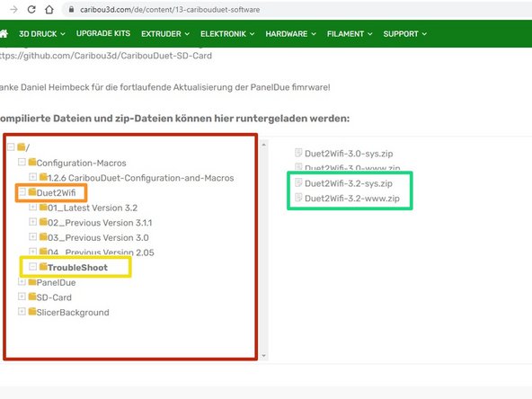Open the 3D DRUCK menu
Image resolution: width=532 pixels, height=399 pixels.
click(x=42, y=33)
